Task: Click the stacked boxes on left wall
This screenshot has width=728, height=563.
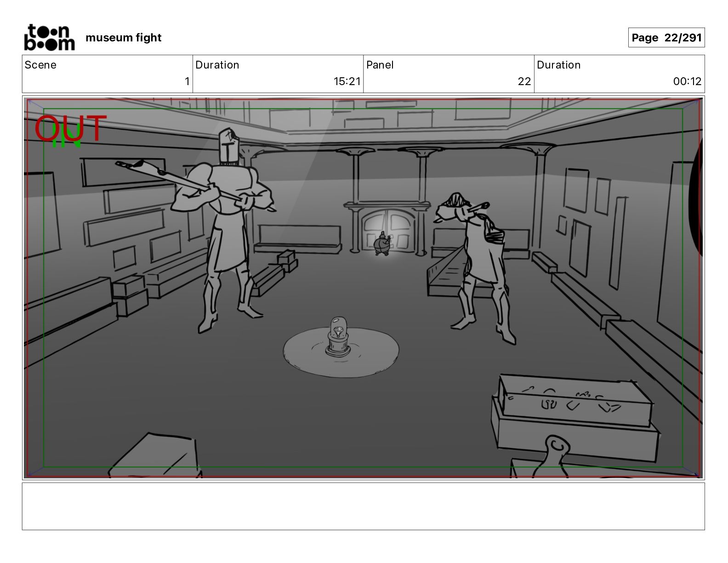Action: tap(129, 294)
